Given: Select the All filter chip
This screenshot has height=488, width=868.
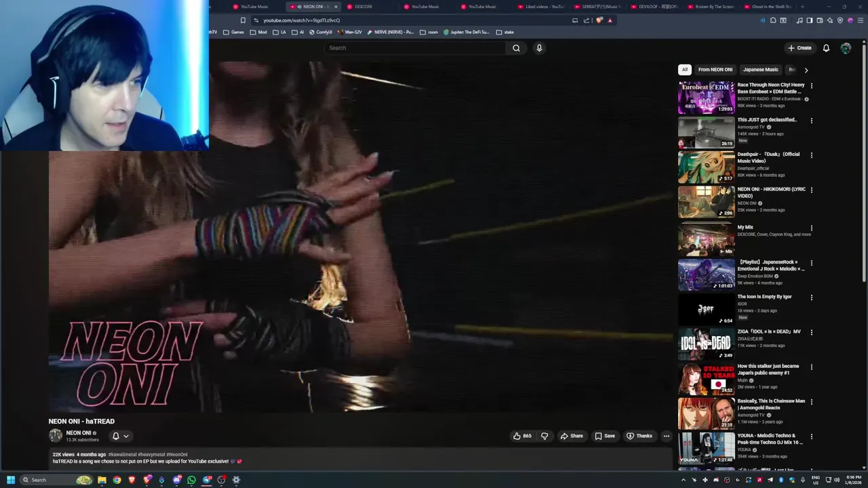Looking at the screenshot, I should 685,70.
